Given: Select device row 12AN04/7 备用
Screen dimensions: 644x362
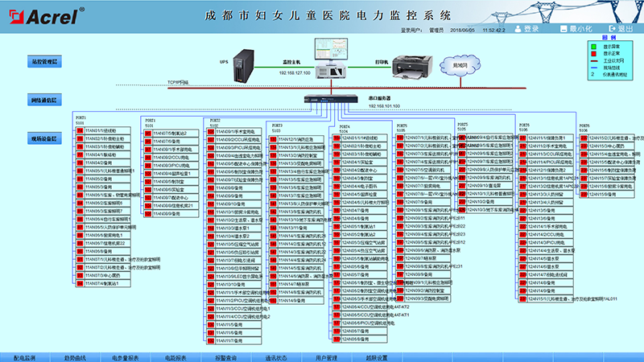Looking at the screenshot, I should point(360,211).
